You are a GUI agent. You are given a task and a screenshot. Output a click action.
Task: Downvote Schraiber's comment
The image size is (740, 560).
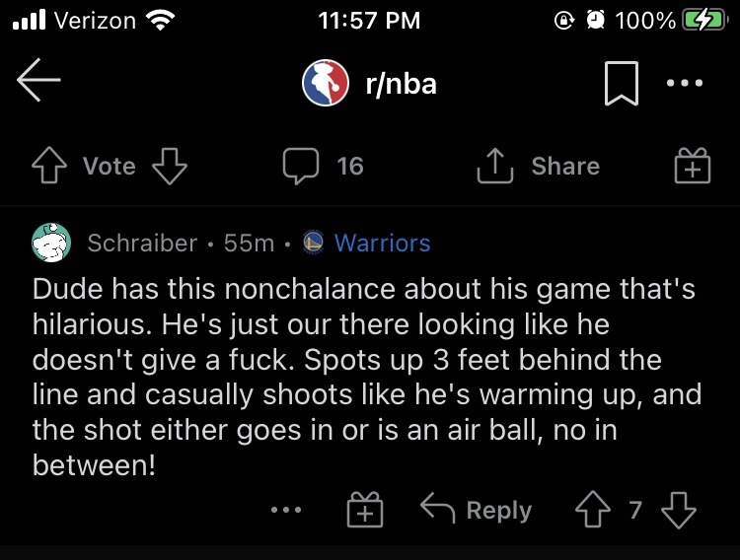(x=678, y=510)
